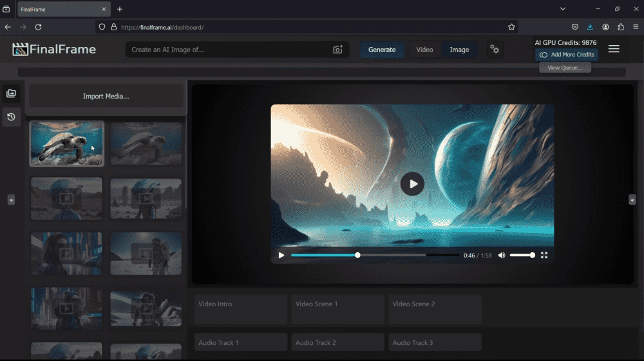644x361 pixels.
Task: Open the media library sidebar icon
Action: click(11, 93)
